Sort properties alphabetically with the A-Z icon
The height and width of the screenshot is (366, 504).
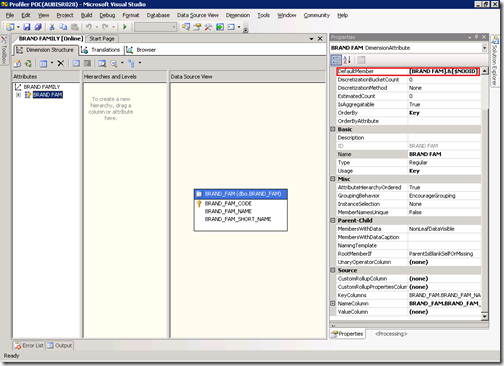coord(347,60)
